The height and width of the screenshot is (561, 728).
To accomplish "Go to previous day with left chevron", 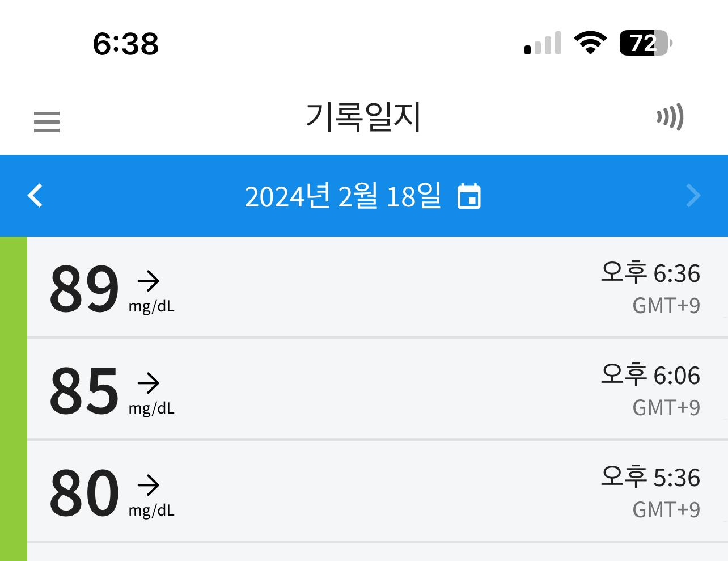I will pyautogui.click(x=35, y=196).
